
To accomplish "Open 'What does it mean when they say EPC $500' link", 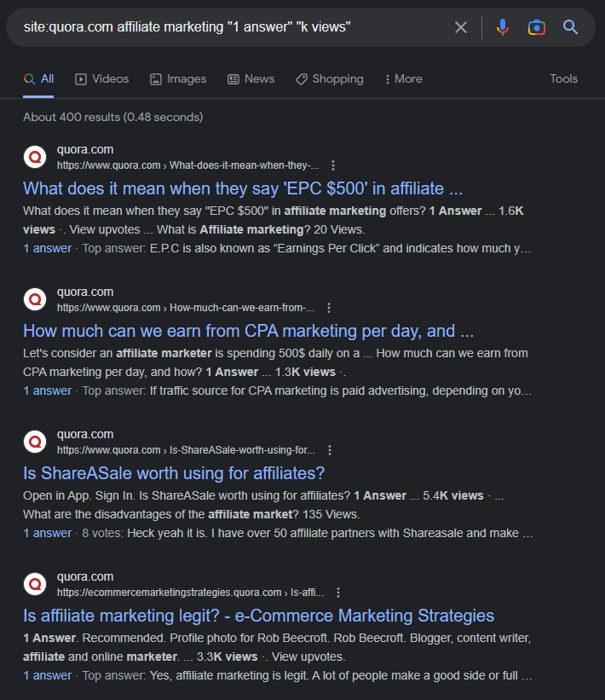I will [x=243, y=188].
